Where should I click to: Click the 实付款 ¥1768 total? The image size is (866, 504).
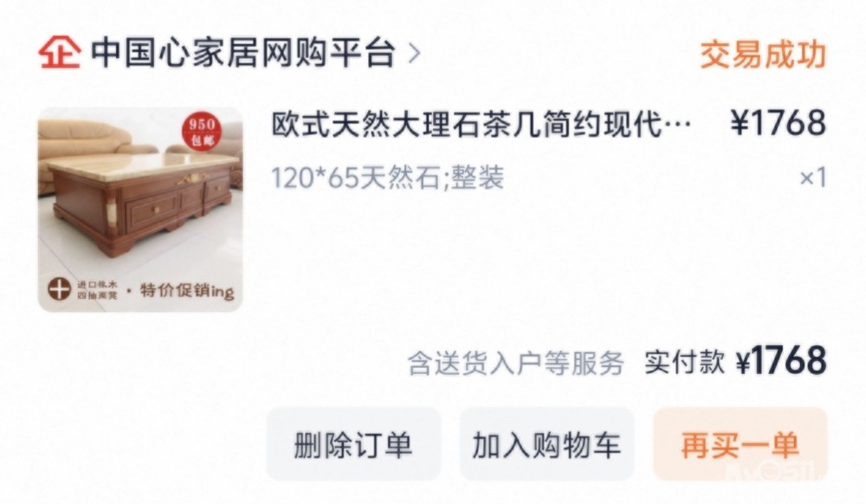(x=735, y=361)
